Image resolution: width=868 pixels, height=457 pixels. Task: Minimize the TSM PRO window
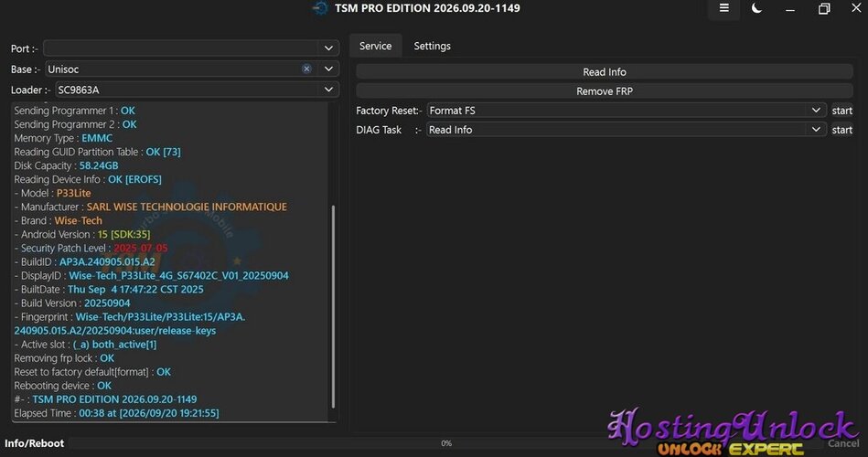tap(790, 9)
